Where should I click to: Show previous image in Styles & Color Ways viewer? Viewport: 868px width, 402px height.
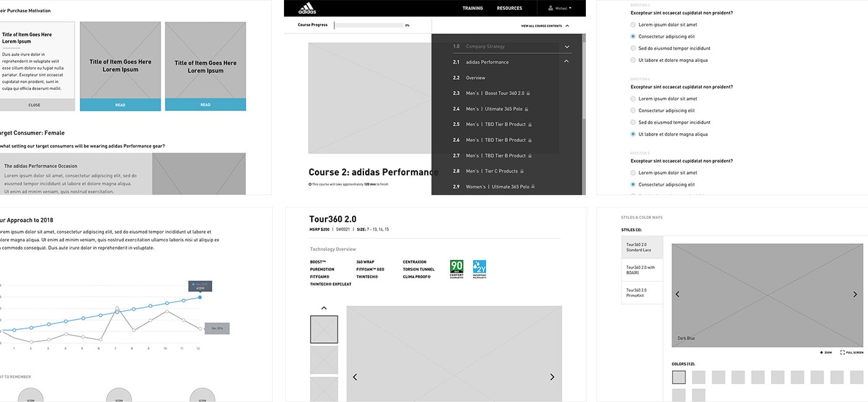pyautogui.click(x=677, y=294)
